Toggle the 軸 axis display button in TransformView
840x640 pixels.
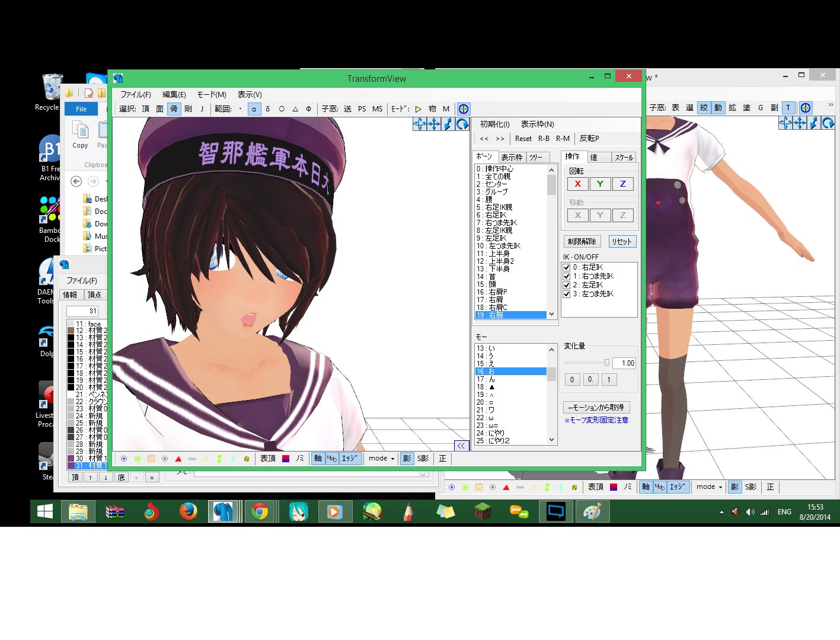[318, 459]
